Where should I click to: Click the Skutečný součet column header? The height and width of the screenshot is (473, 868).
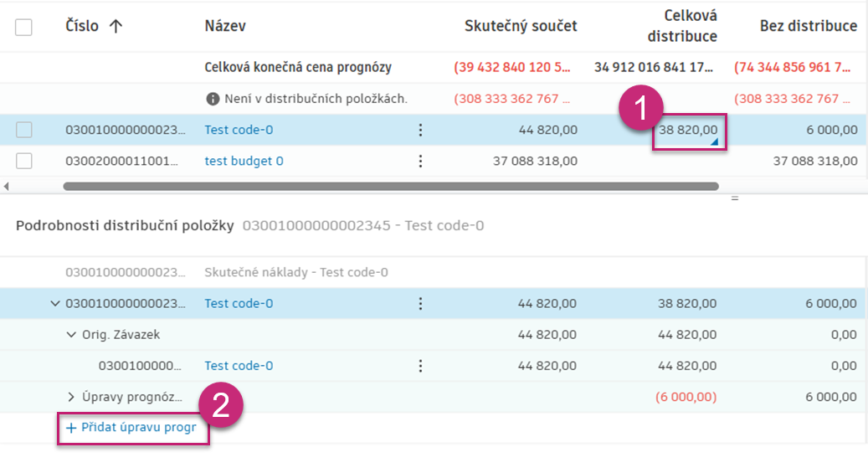pyautogui.click(x=521, y=26)
